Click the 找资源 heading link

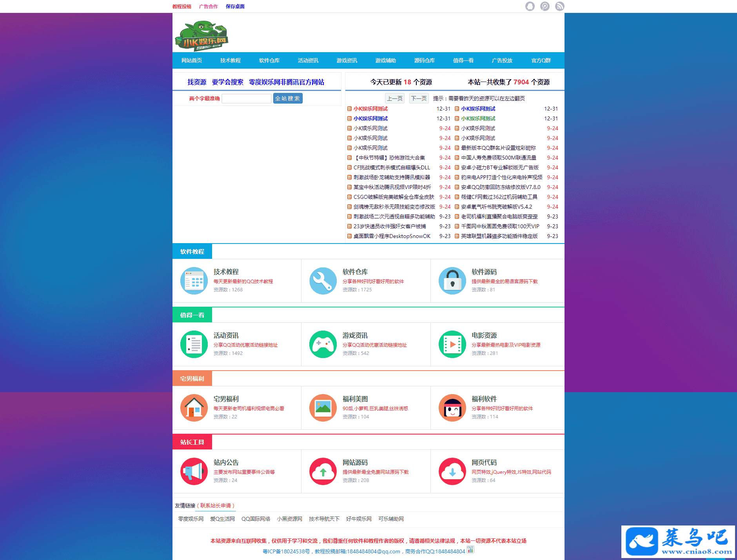pos(197,82)
